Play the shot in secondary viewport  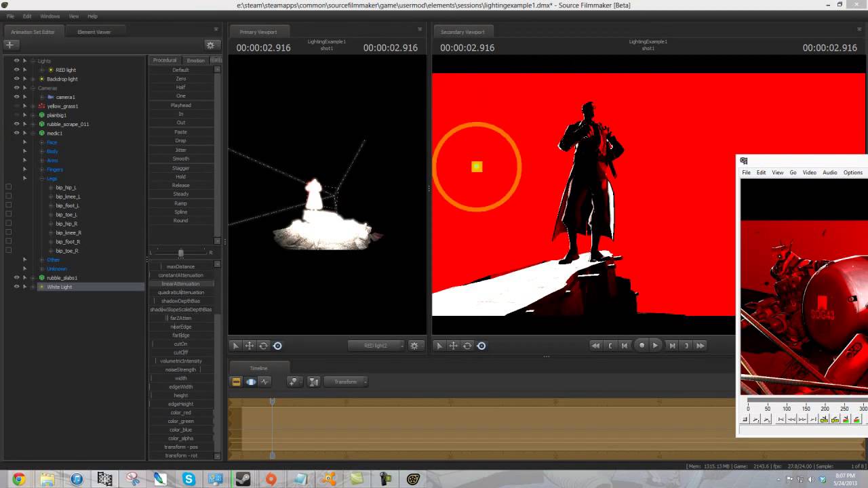pyautogui.click(x=655, y=346)
